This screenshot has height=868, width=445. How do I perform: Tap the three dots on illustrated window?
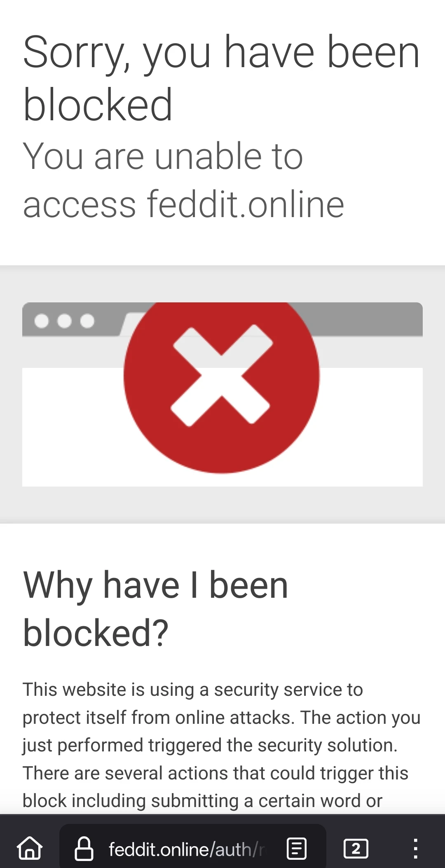pos(64,321)
